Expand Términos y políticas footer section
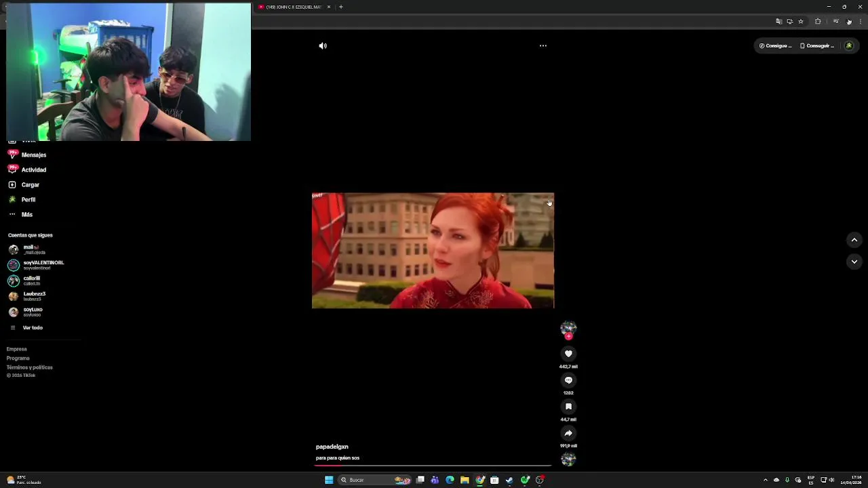Image resolution: width=868 pixels, height=488 pixels. point(30,367)
